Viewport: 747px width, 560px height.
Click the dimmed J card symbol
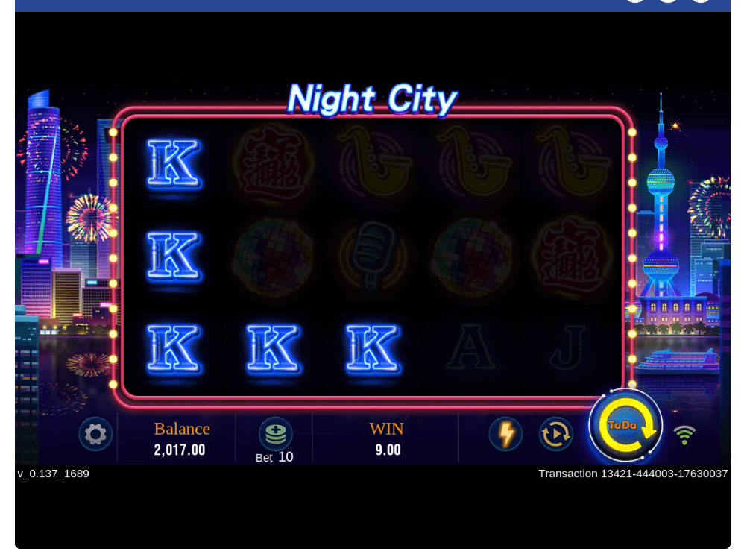569,348
